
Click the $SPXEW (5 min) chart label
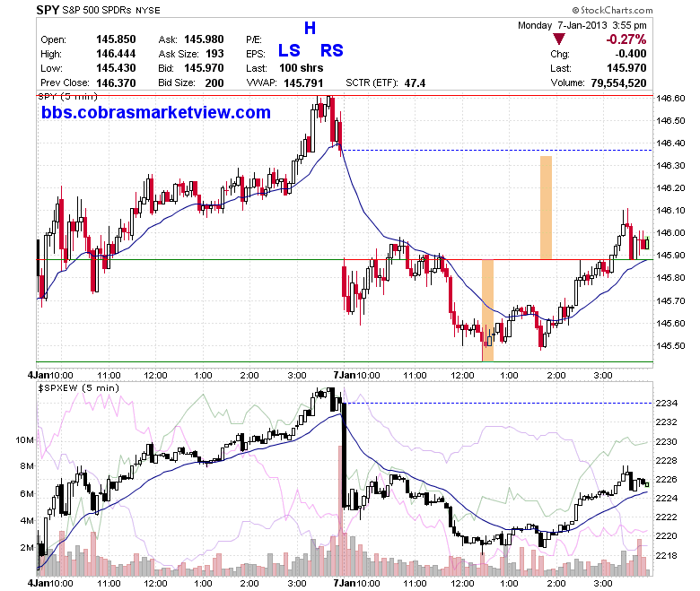click(79, 388)
